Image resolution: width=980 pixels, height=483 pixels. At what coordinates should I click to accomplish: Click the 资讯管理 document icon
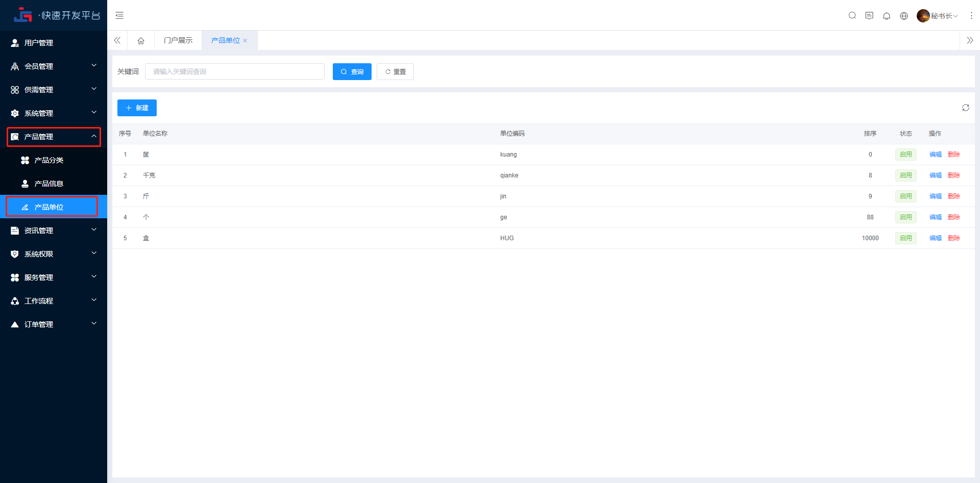pyautogui.click(x=15, y=231)
